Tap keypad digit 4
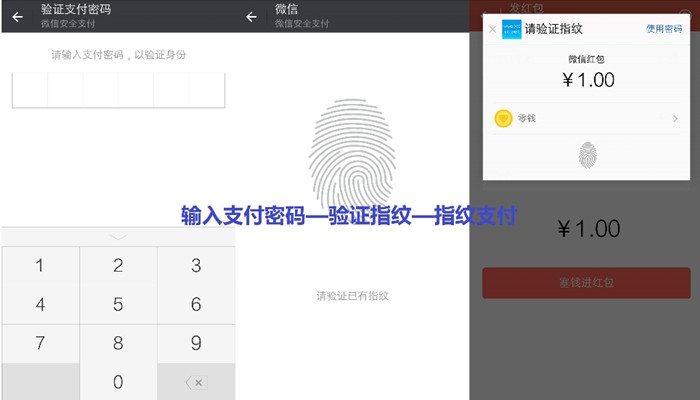 point(40,304)
